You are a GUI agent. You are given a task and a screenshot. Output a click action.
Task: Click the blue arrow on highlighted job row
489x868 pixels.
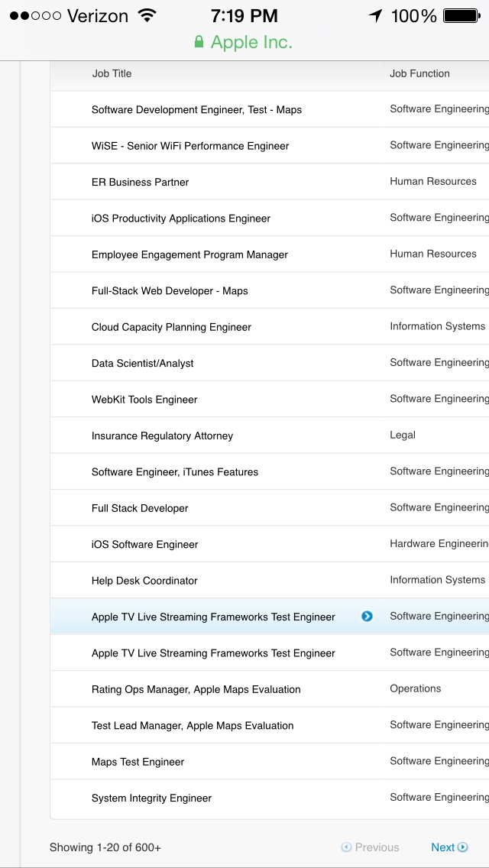(367, 617)
